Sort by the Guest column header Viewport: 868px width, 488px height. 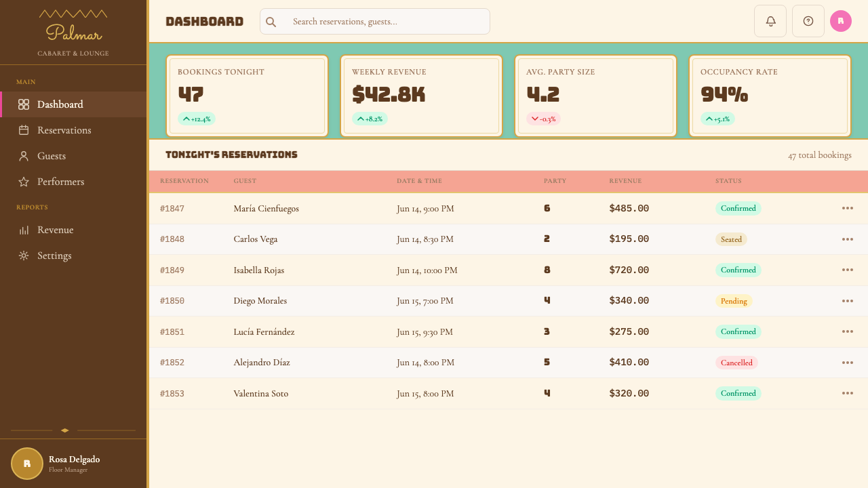245,181
